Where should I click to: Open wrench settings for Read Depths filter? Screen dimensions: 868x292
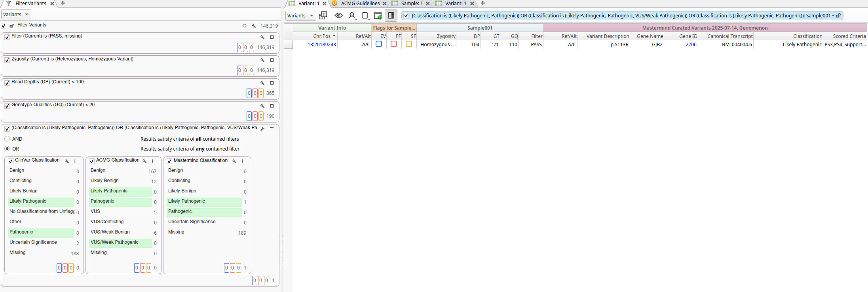coord(262,83)
